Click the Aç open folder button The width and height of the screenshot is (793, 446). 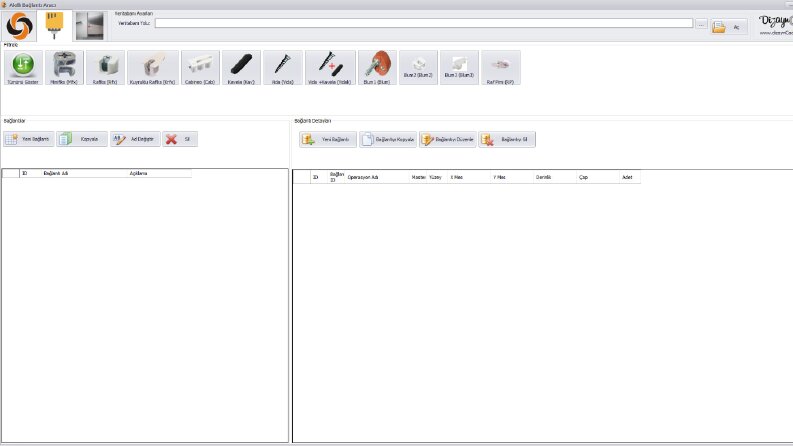click(729, 27)
